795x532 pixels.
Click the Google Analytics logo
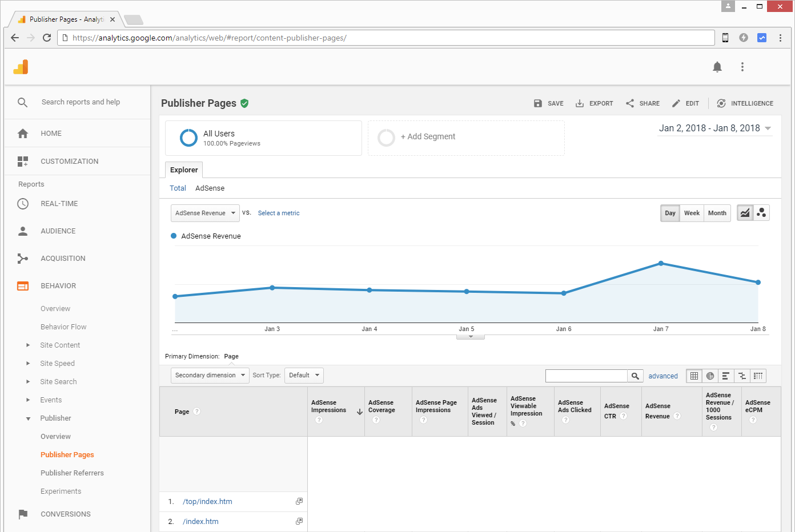click(21, 67)
